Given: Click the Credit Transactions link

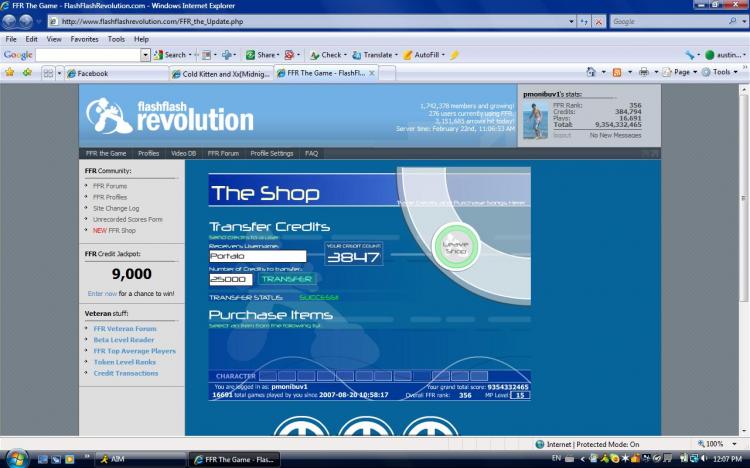Looking at the screenshot, I should pyautogui.click(x=125, y=373).
